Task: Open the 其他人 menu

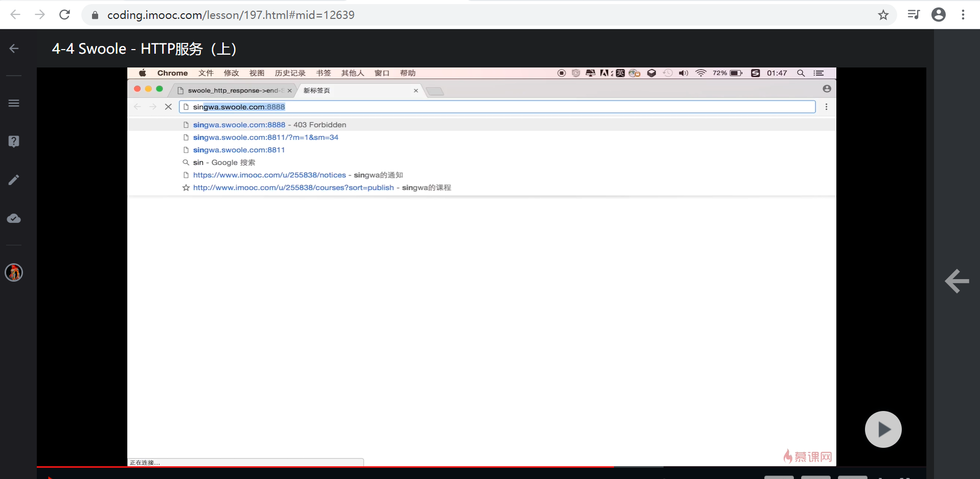Action: pyautogui.click(x=353, y=73)
